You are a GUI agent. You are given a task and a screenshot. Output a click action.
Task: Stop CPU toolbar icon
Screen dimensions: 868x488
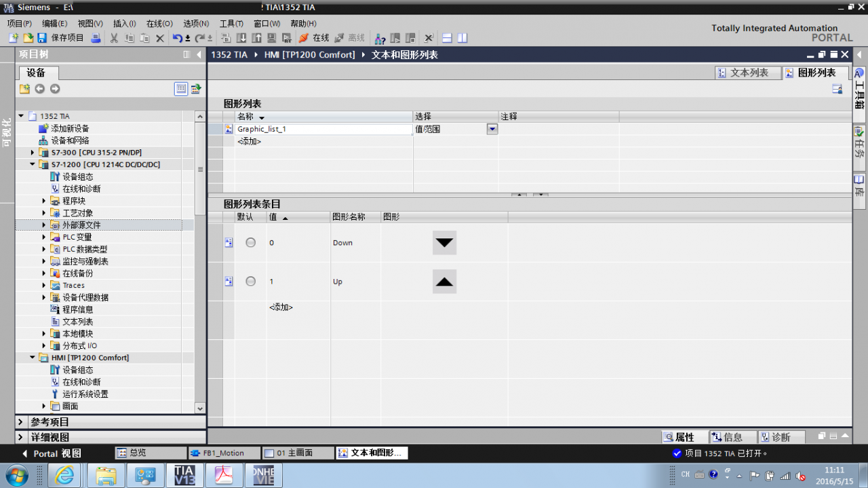point(410,38)
